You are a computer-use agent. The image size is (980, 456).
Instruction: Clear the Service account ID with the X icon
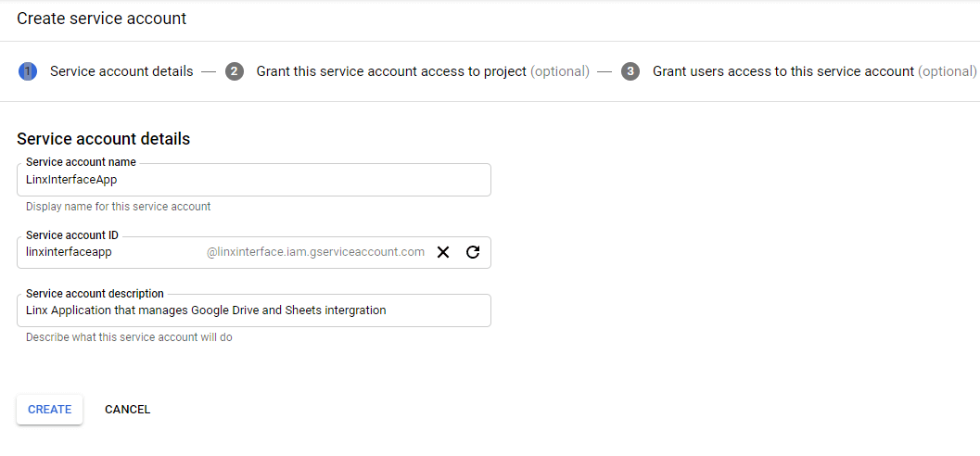tap(443, 252)
